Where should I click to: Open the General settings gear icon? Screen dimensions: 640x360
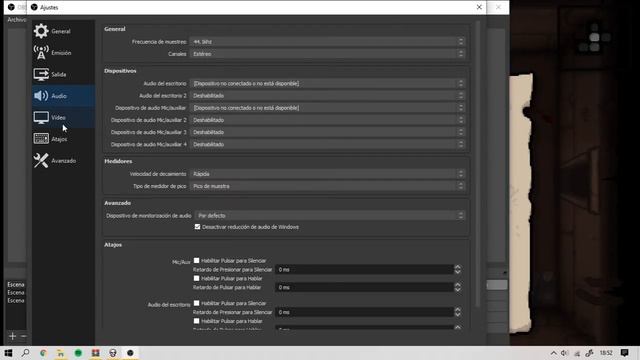41,31
